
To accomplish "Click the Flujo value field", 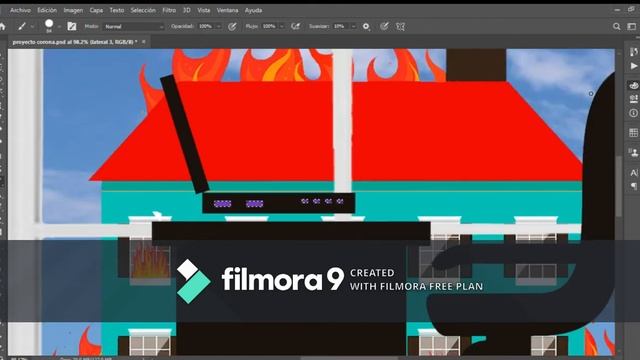I will pos(269,27).
